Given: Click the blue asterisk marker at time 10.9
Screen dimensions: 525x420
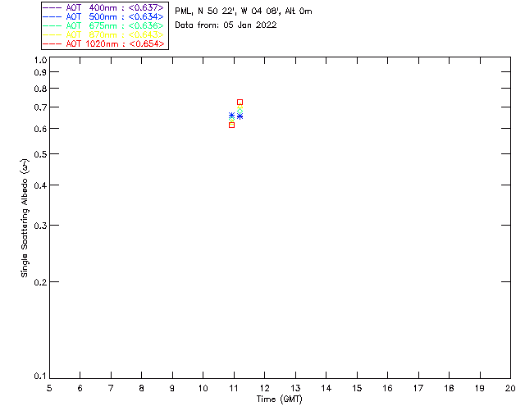Looking at the screenshot, I should point(231,115).
